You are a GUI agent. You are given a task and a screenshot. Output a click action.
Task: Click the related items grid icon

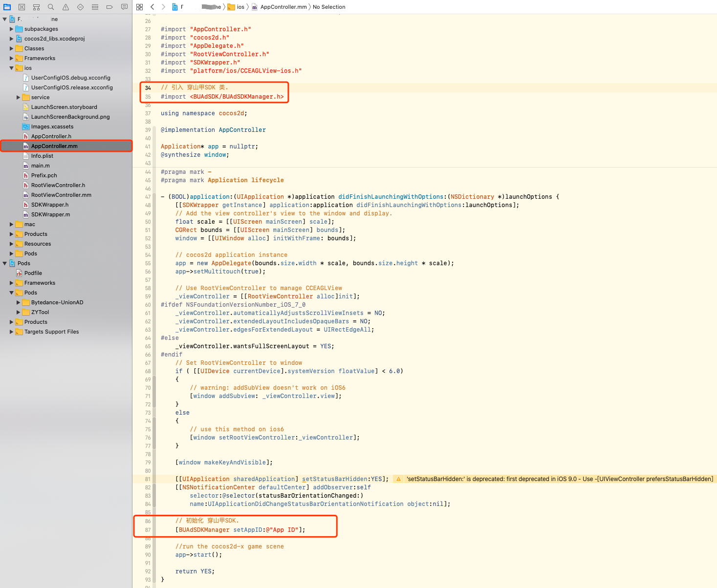(x=139, y=7)
